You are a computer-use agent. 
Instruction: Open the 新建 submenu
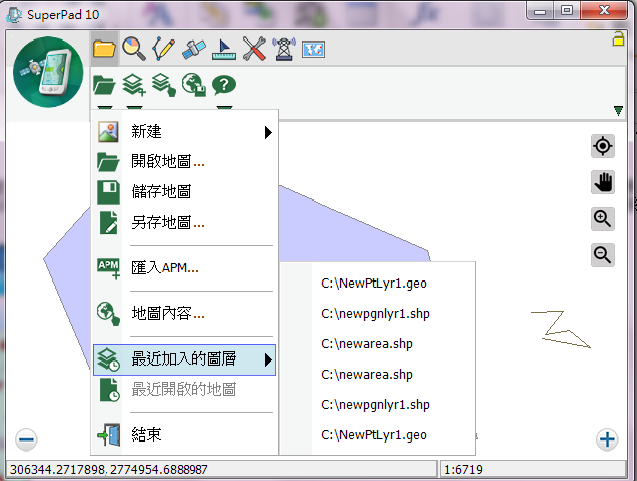point(184,132)
